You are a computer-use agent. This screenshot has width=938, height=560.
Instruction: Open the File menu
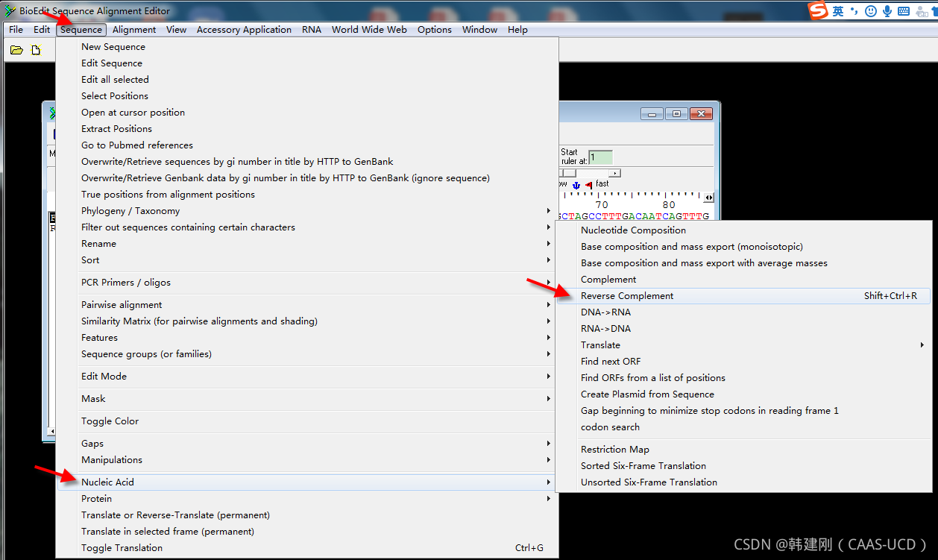coord(16,30)
